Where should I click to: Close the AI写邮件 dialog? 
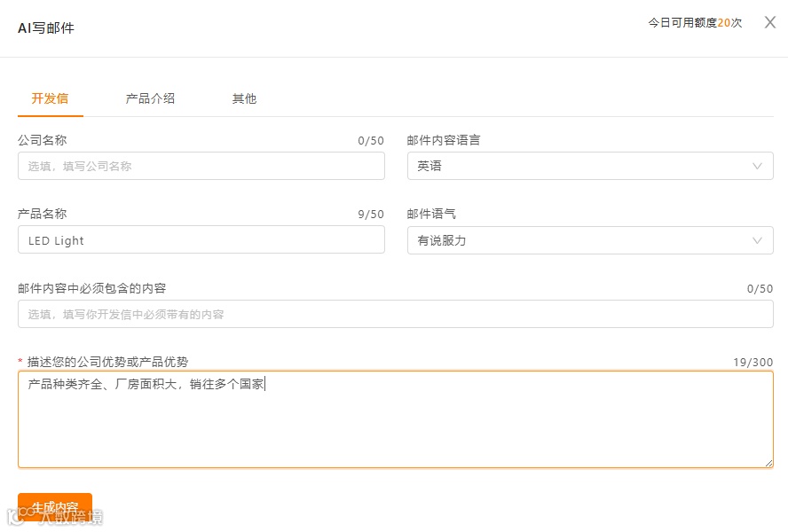pos(770,22)
